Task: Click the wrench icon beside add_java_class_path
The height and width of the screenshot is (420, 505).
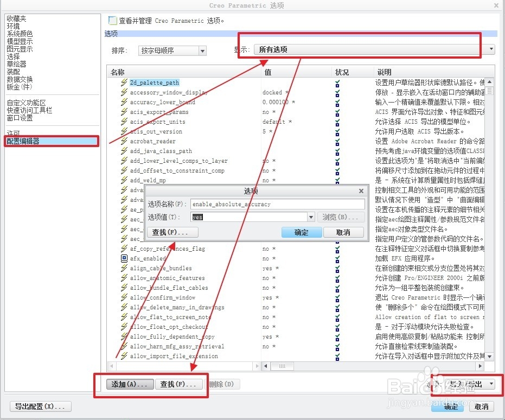Action: [x=124, y=151]
